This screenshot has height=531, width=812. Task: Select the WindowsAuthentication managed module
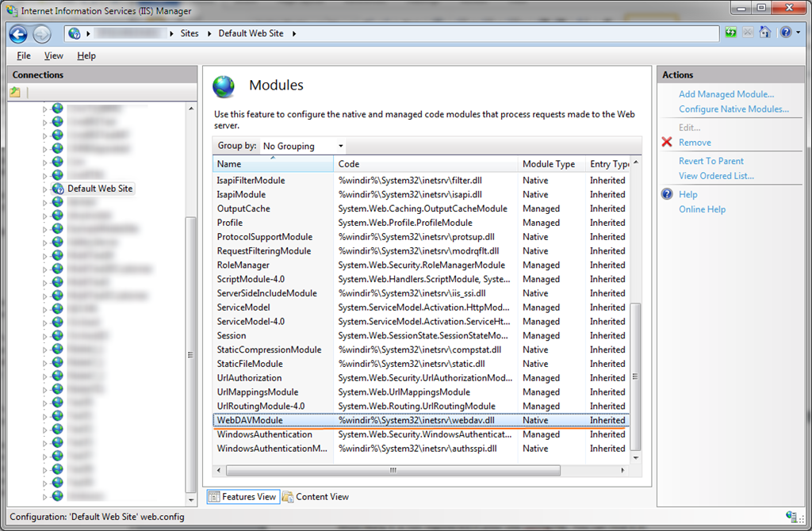(x=422, y=435)
